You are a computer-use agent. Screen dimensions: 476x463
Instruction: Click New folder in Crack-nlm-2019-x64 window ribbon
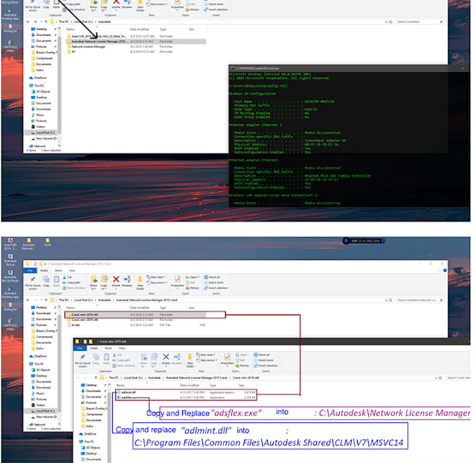(190, 360)
